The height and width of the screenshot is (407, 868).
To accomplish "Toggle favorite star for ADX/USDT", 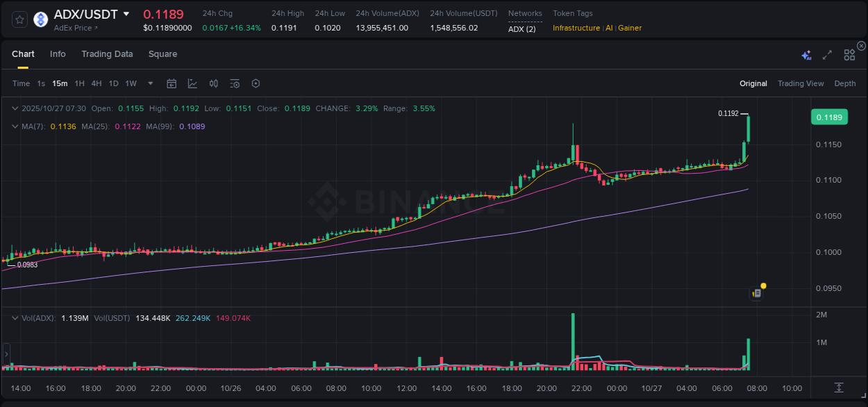I will tap(19, 19).
